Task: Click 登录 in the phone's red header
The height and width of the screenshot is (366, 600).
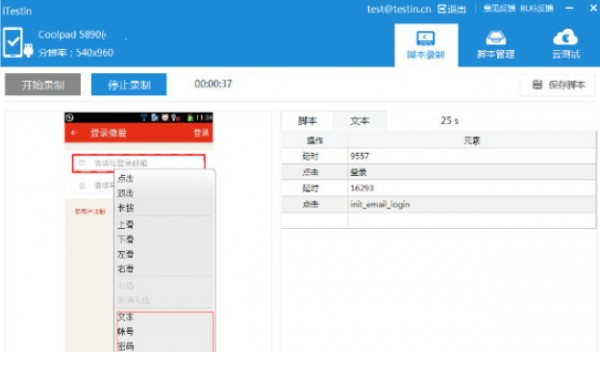Action: tap(201, 133)
